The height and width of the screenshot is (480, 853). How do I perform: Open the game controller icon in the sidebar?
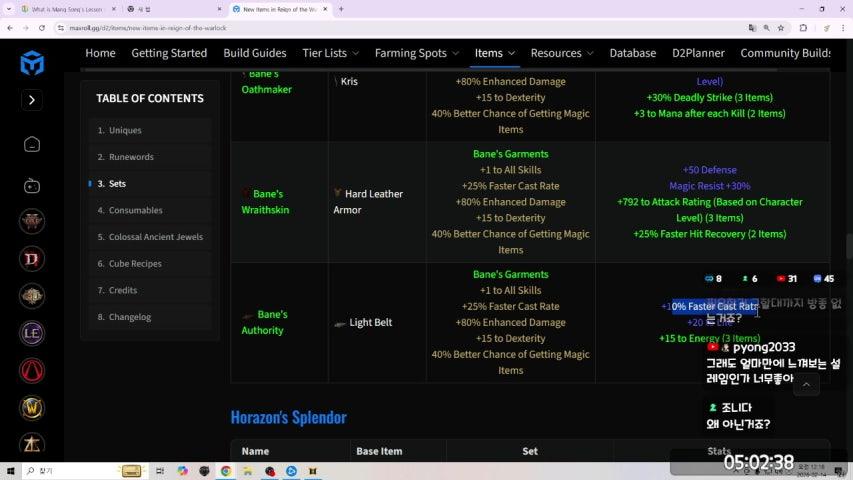point(32,186)
